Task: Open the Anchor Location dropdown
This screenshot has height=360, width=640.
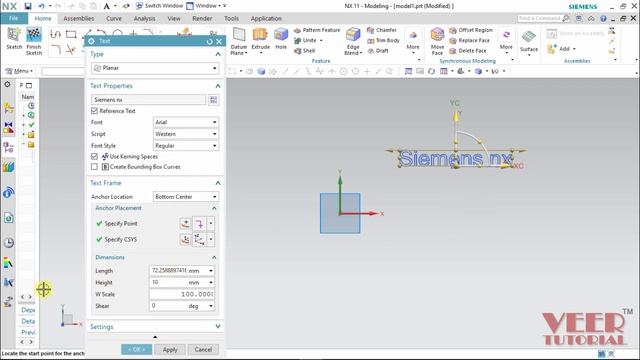Action: 186,197
